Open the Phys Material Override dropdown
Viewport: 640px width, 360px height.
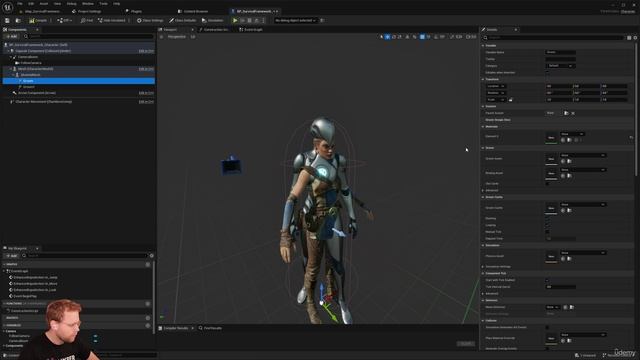583,335
